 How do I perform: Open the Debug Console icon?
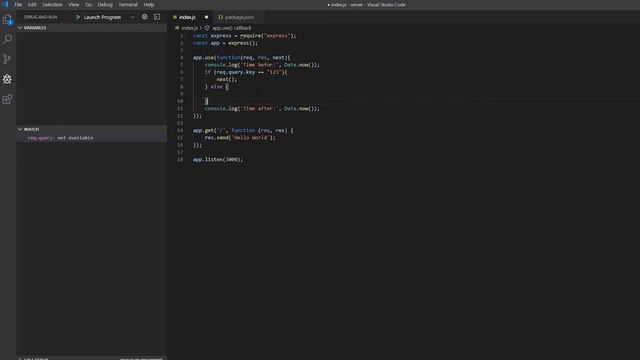pyautogui.click(x=157, y=17)
